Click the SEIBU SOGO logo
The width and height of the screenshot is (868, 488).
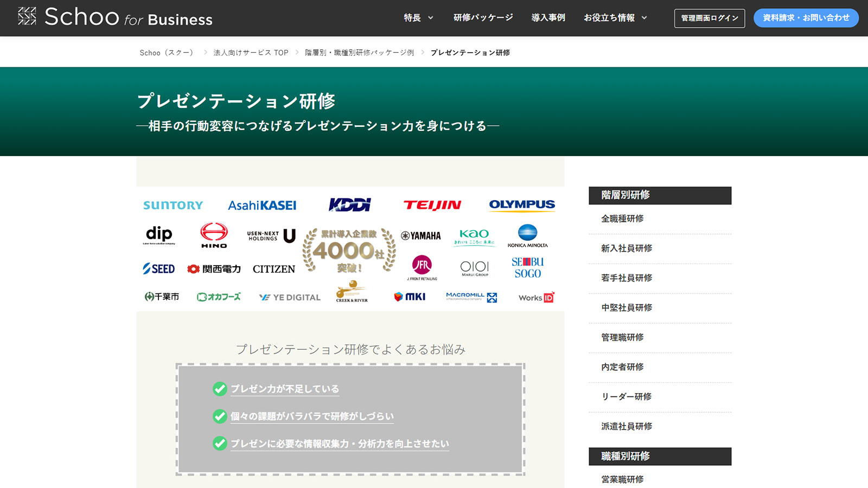tap(528, 268)
